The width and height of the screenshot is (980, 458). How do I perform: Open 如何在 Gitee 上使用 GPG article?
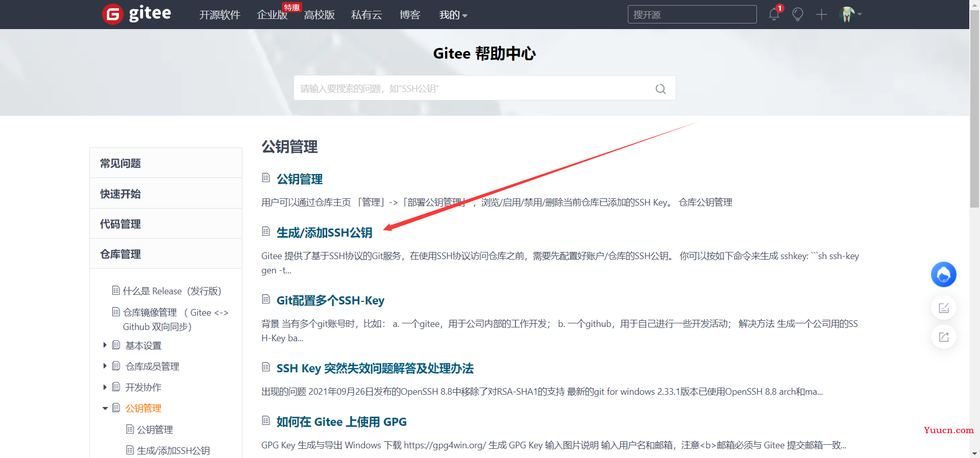(341, 422)
